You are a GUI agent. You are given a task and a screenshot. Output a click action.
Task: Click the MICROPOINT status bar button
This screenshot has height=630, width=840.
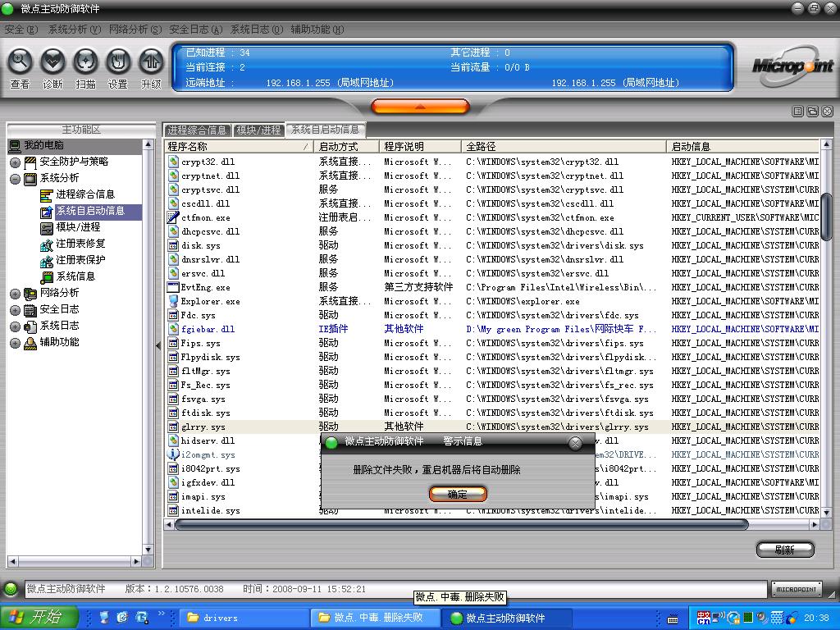coord(796,589)
